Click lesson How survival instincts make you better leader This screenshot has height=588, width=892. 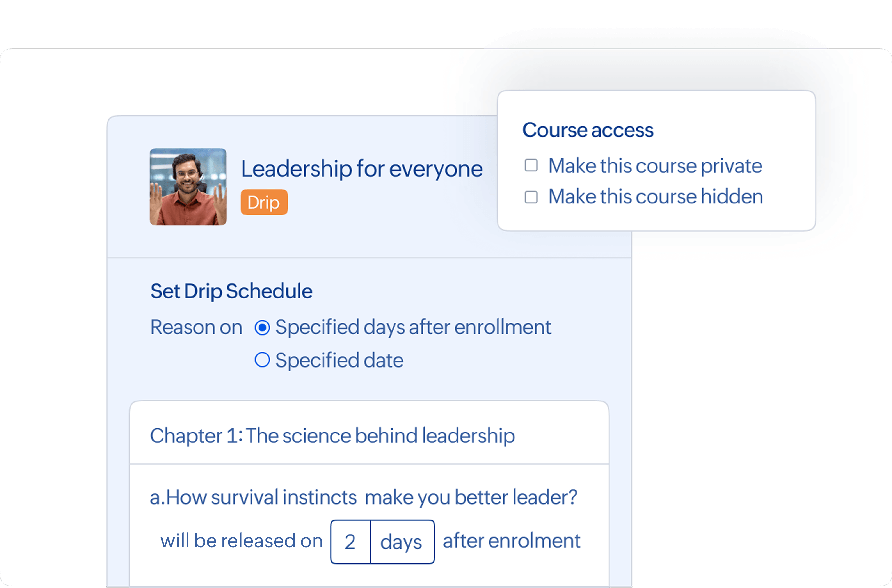click(x=363, y=497)
